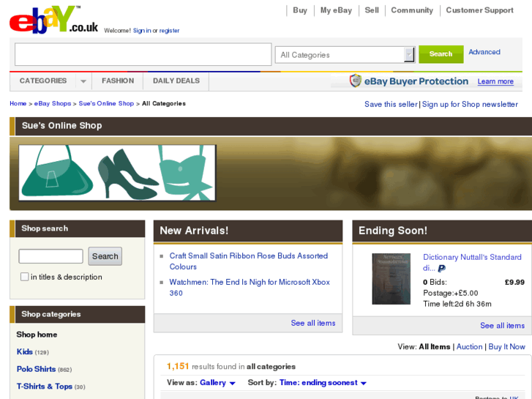Tick the in titles & description checkbox
The height and width of the screenshot is (399, 532).
pyautogui.click(x=24, y=277)
